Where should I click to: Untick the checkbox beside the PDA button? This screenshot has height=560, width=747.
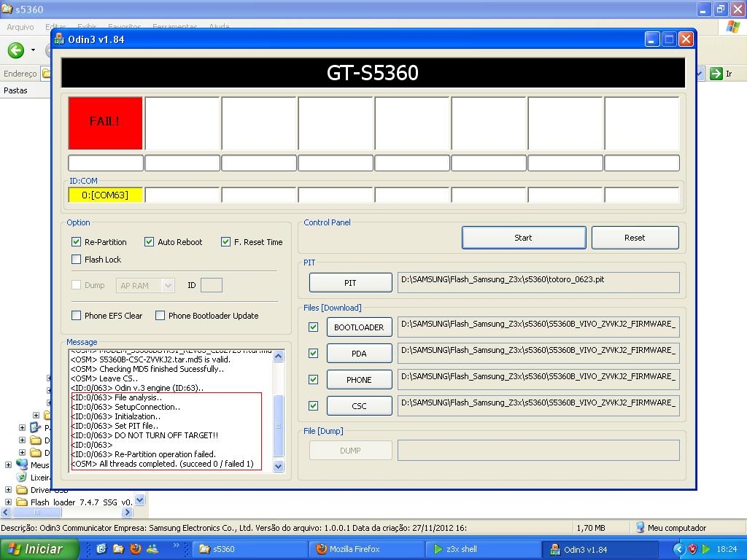coord(314,354)
